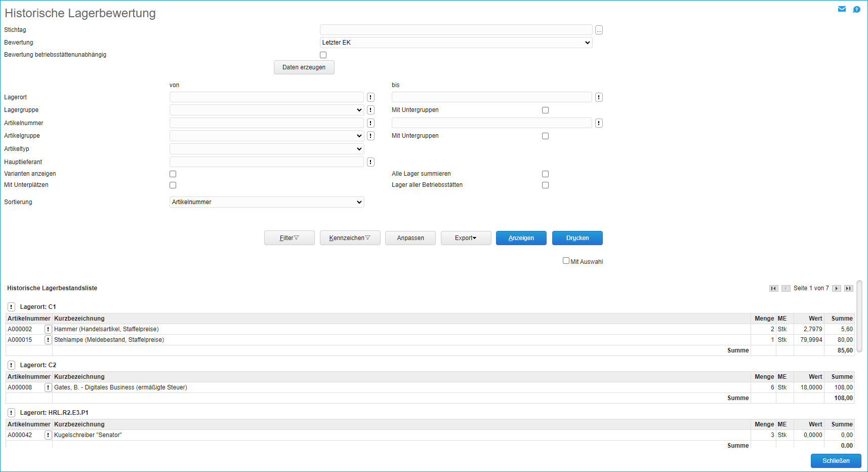Focus the Artikelnummer von input field

267,123
